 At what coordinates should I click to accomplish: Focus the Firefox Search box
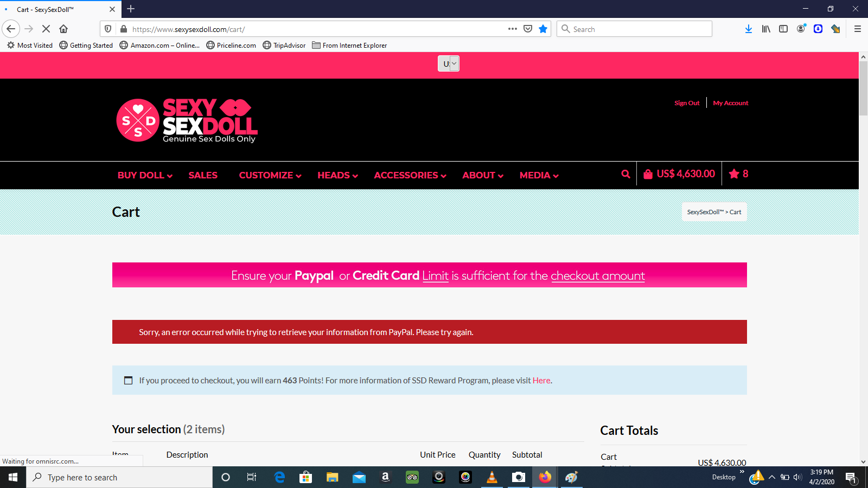(x=634, y=29)
